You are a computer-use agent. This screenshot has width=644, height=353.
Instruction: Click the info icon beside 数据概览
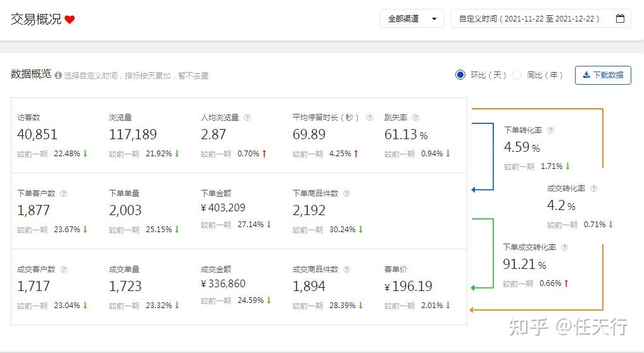coord(58,75)
